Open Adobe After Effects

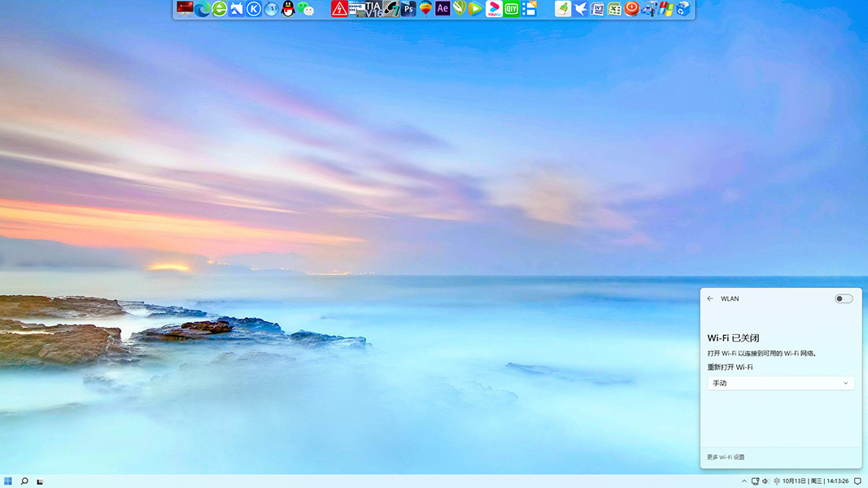(x=443, y=9)
